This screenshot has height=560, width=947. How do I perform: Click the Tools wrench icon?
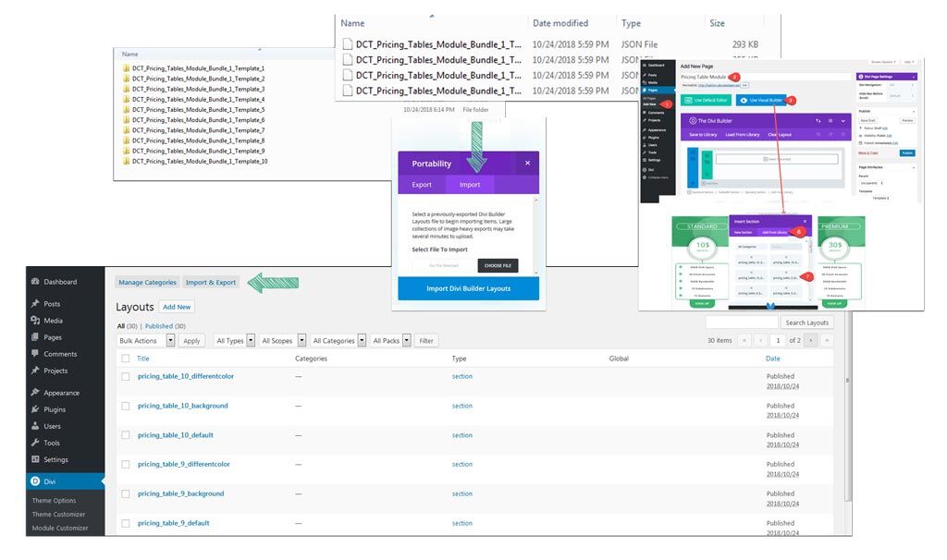[x=34, y=443]
